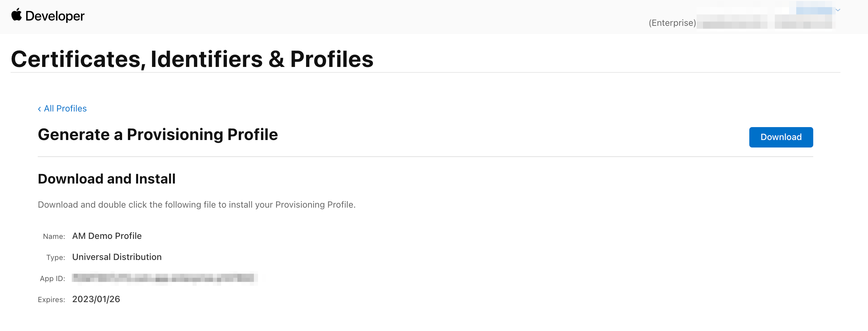
Task: Click the Download and Install heading
Action: coord(106,179)
